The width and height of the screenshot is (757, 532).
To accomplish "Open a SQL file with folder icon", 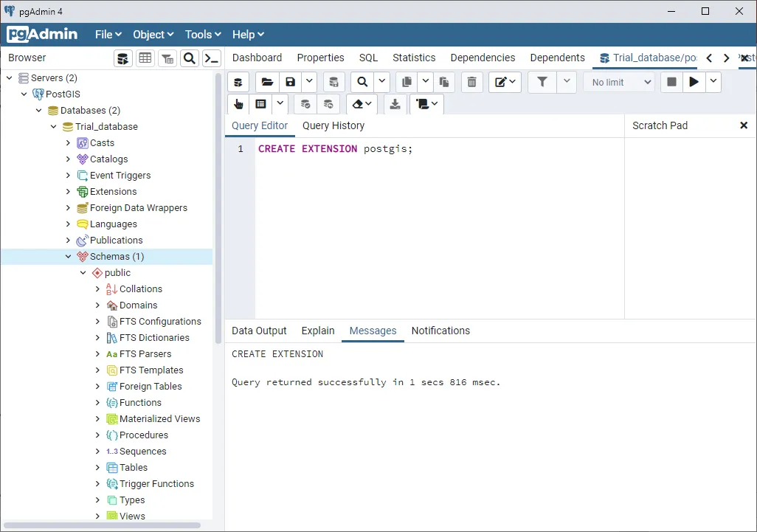I will pyautogui.click(x=267, y=82).
